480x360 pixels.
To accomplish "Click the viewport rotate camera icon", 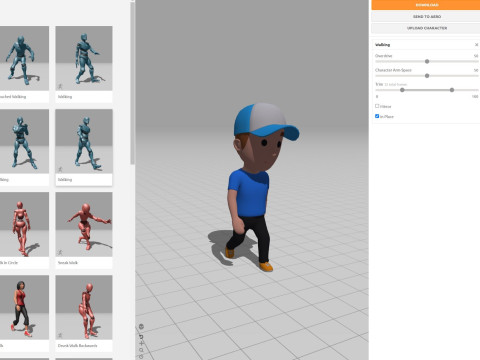I will pyautogui.click(x=141, y=336).
